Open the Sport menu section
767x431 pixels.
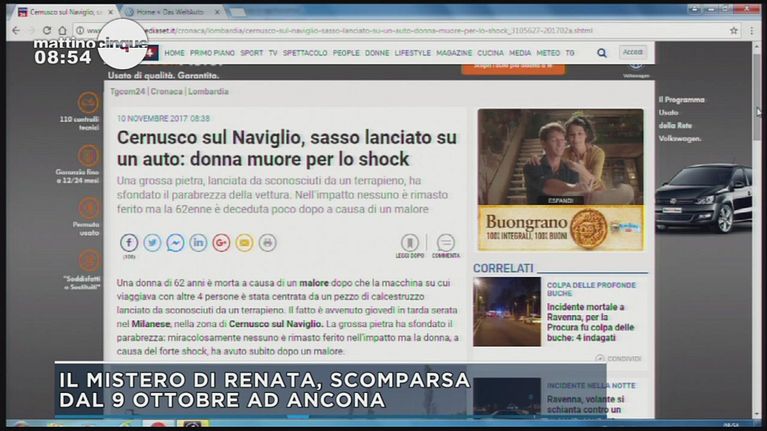click(252, 52)
